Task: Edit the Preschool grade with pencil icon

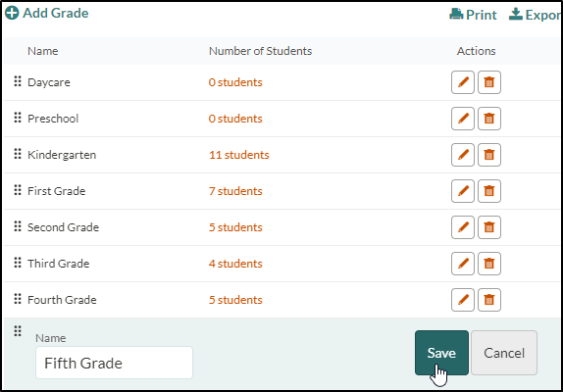Action: click(x=463, y=119)
